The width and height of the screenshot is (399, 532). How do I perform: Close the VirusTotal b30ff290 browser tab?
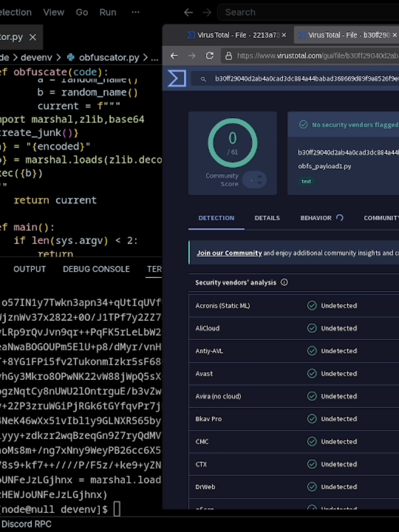coord(395,35)
